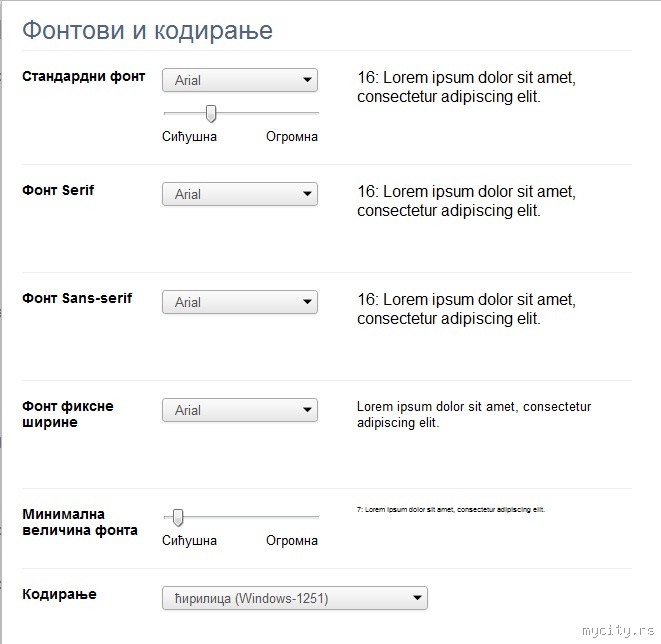Click the standard font size slider handle

tap(211, 113)
